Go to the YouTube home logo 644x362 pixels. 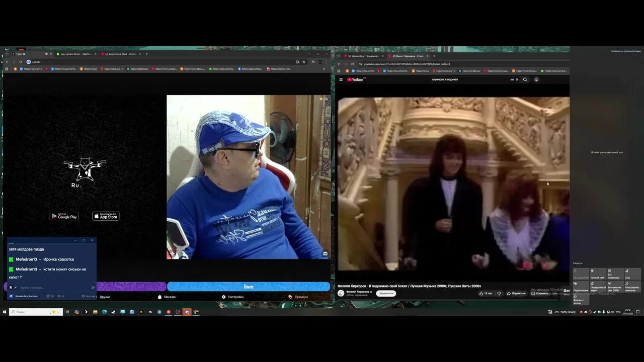tap(355, 79)
